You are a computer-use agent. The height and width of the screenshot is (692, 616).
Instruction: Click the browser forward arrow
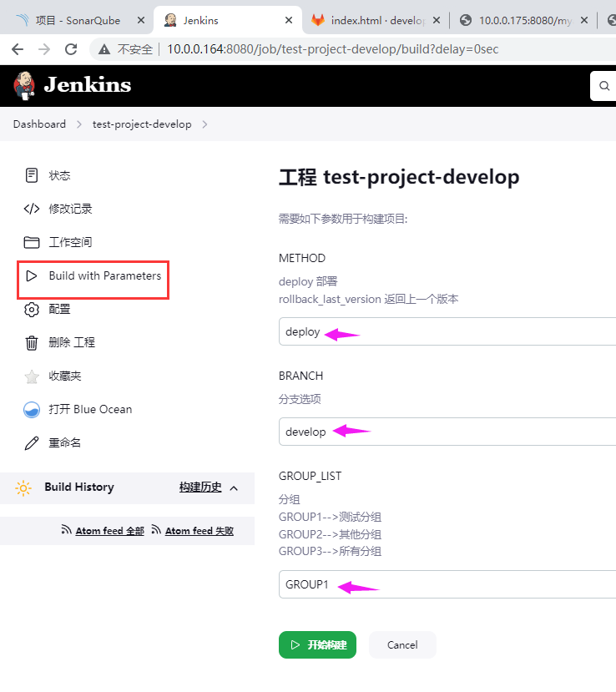(x=44, y=49)
